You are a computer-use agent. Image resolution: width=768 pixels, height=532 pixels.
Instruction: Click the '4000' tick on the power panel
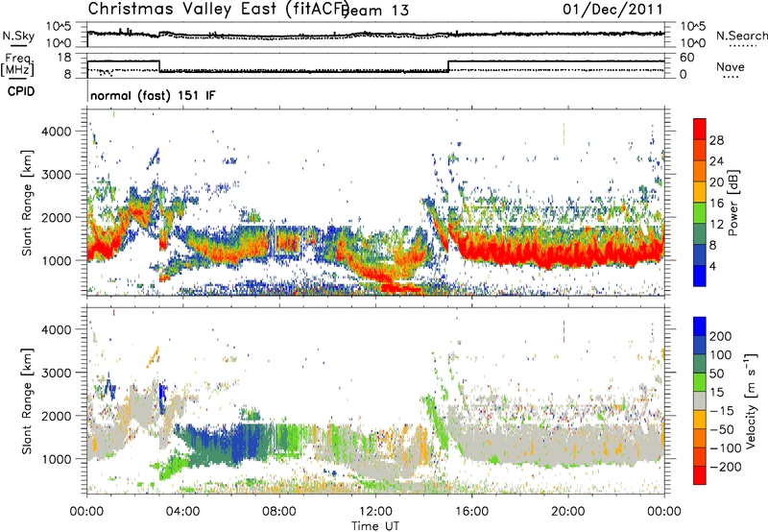tap(57, 132)
